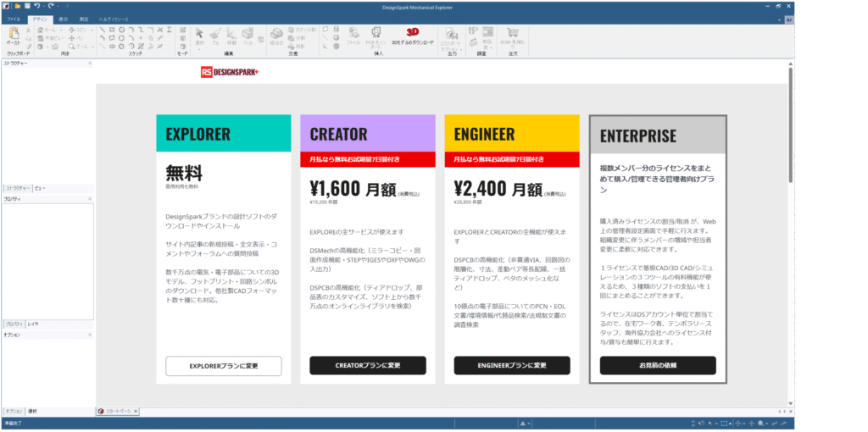Switch to the View (ビュー) panel tab
868x432 pixels.
coord(40,188)
